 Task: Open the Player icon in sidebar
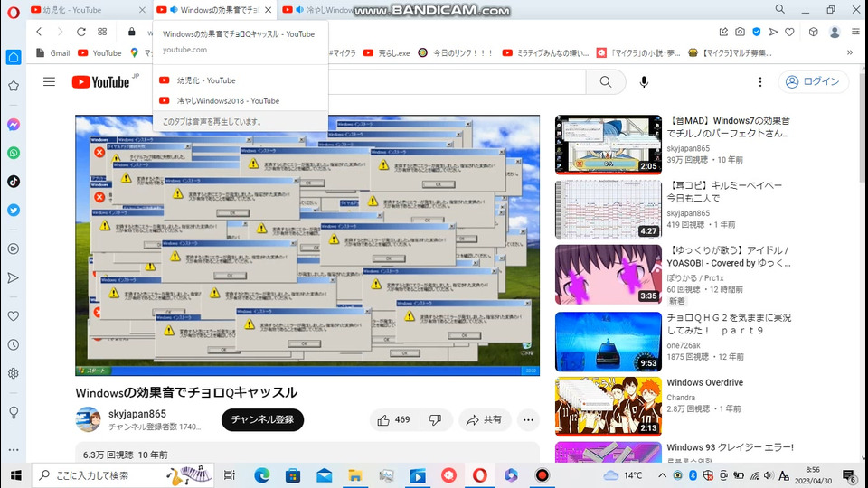coord(14,249)
